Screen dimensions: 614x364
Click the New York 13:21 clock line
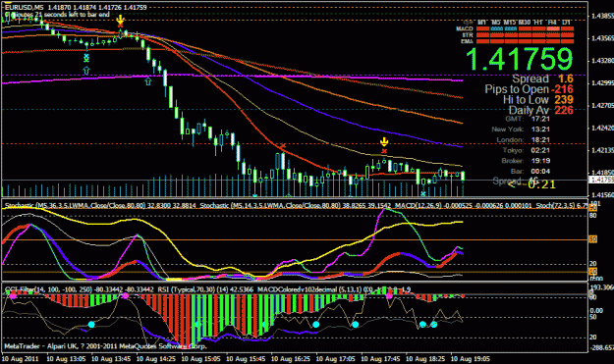[522, 130]
